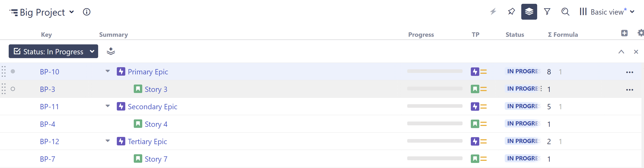Click the Primary Epic progress bar
This screenshot has width=644, height=168.
point(435,71)
